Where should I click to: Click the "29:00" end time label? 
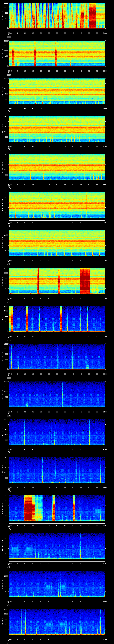(105, 33)
